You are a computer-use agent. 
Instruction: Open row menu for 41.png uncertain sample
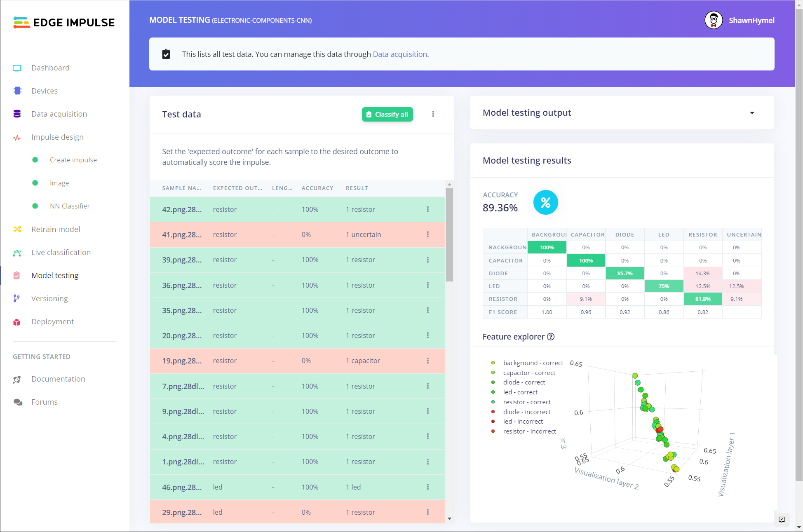[427, 234]
